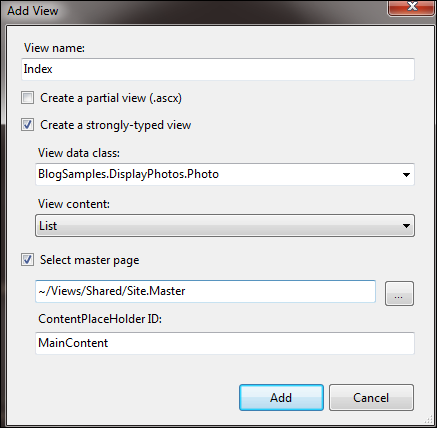437x428 pixels.
Task: Click the BlogSamples.DisplayPhotos.Photo class field
Action: tap(225, 174)
